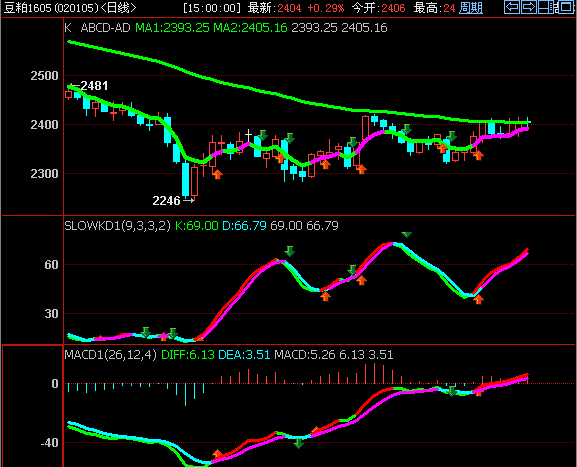This screenshot has height=467, width=577.
Task: Click the [15:00:00] timestamp
Action: (x=212, y=8)
